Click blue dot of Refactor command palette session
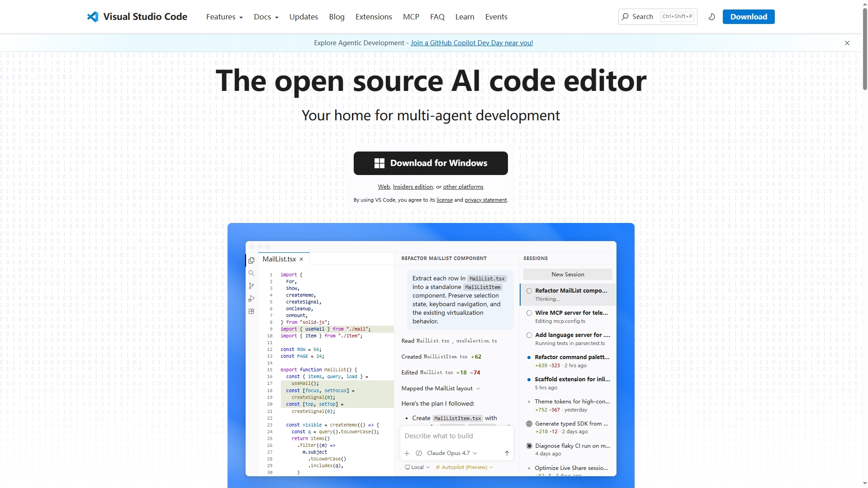868x488 pixels. pyautogui.click(x=529, y=357)
